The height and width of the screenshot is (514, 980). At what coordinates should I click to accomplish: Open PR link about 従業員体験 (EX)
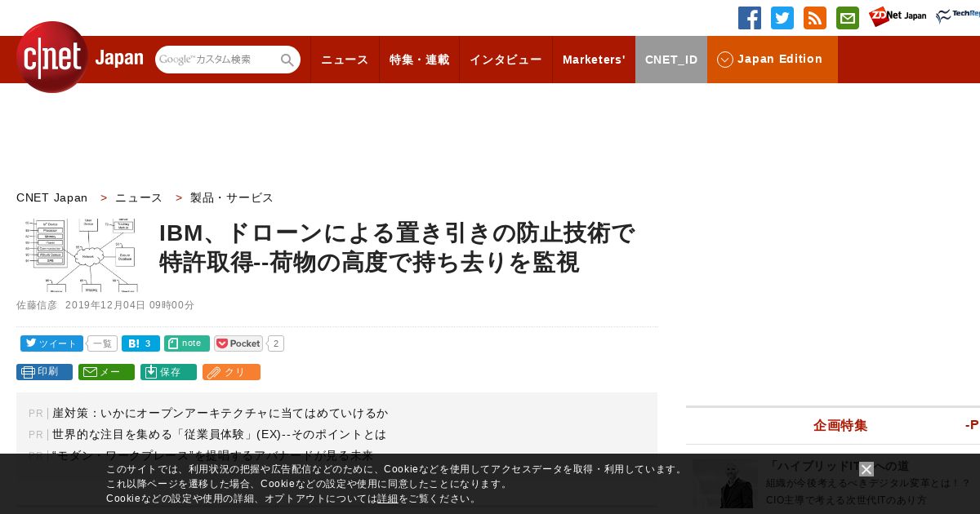tap(219, 434)
